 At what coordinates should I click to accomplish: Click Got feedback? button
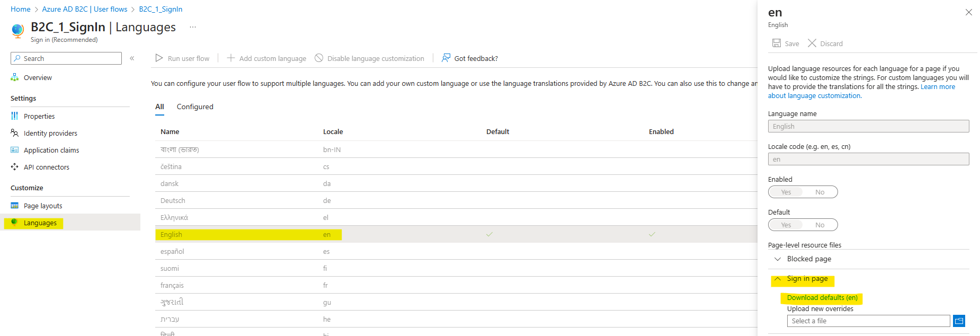tap(470, 58)
